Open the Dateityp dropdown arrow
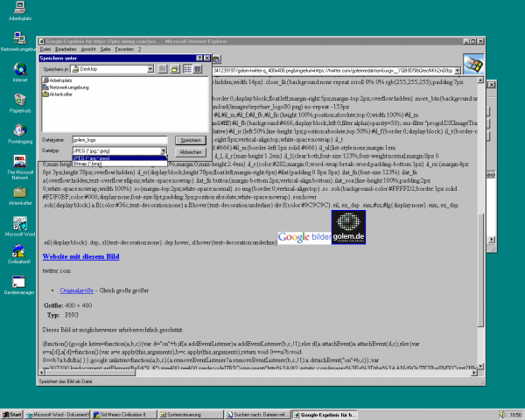Viewport: 525px width, 420px height. click(x=163, y=151)
